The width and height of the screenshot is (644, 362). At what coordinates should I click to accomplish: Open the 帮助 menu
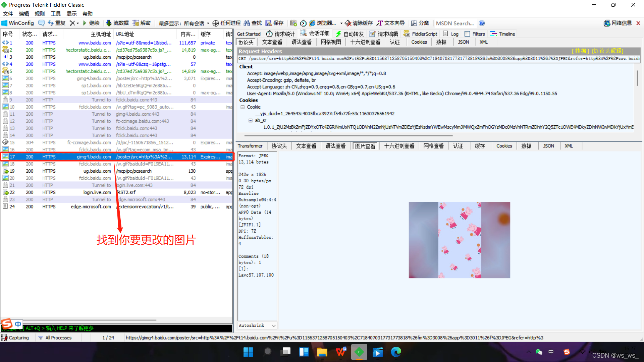pos(88,14)
